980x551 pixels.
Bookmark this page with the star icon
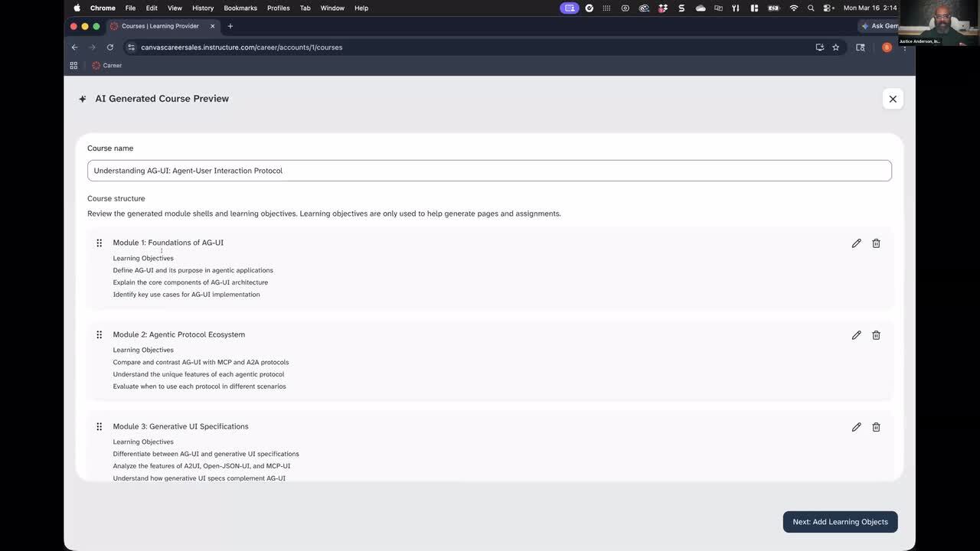pos(835,47)
